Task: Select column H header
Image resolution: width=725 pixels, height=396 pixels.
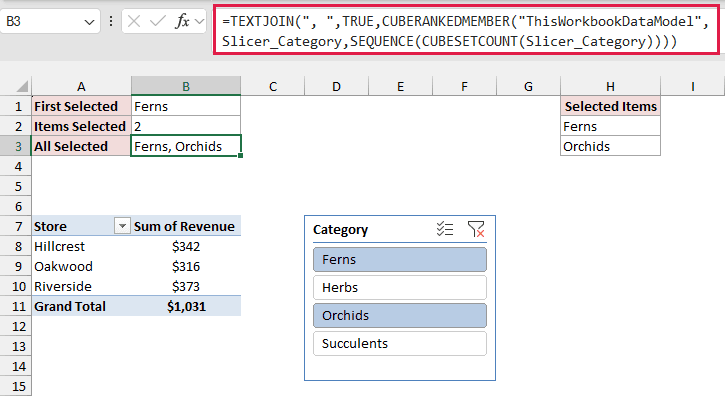Action: click(610, 87)
